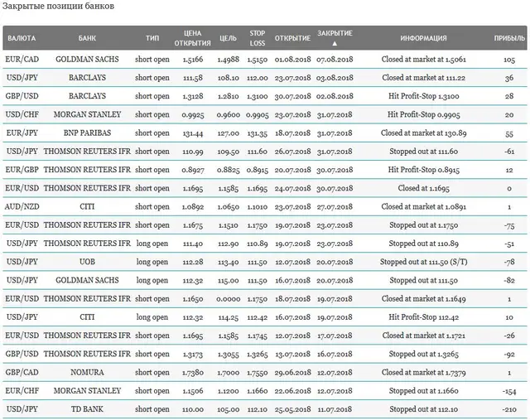Click target price 115.00
The height and width of the screenshot is (420, 530).
[229, 281]
